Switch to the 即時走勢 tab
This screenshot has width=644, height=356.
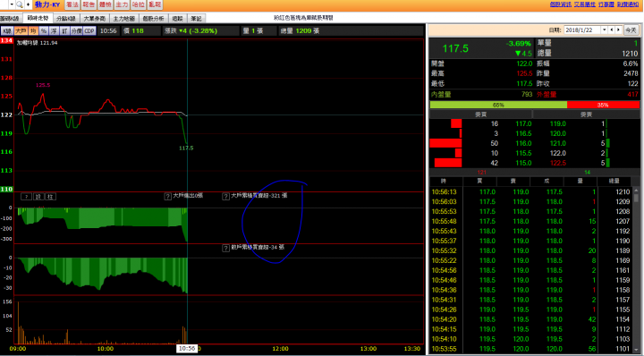tap(38, 18)
